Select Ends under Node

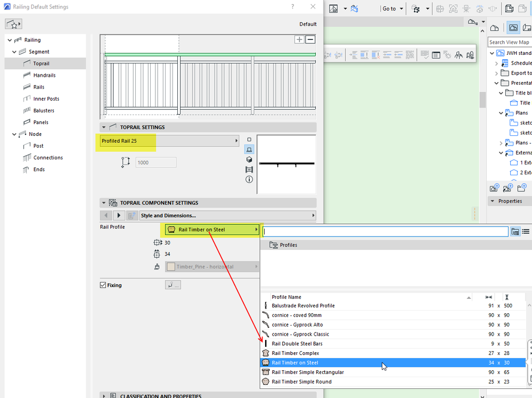click(x=39, y=169)
